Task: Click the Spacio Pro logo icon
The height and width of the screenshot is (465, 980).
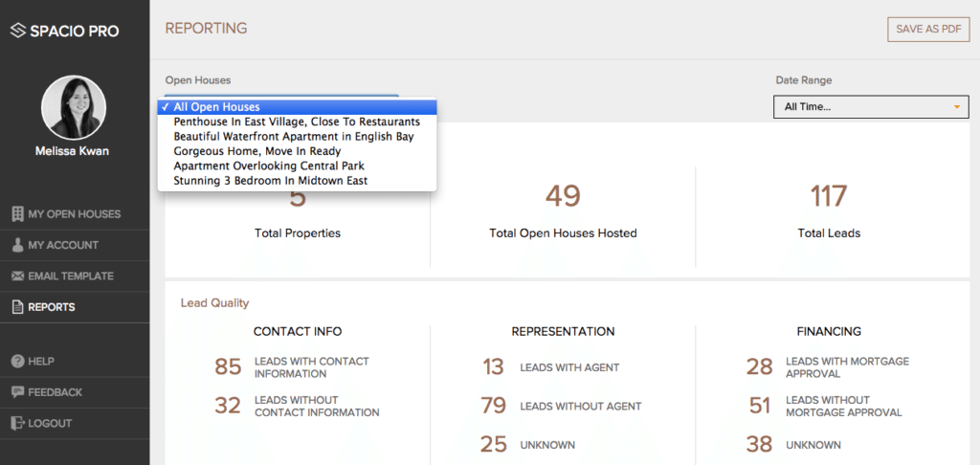Action: point(18,31)
